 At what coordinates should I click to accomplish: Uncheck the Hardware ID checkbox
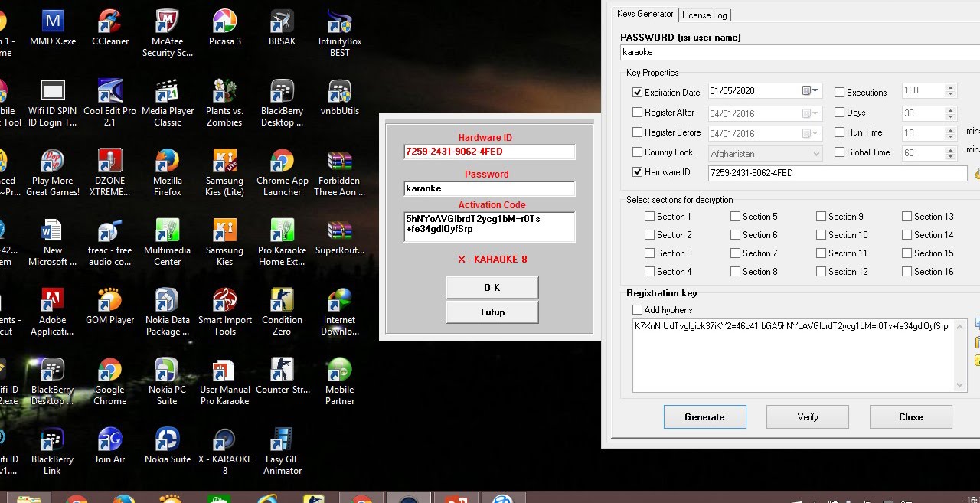(638, 172)
